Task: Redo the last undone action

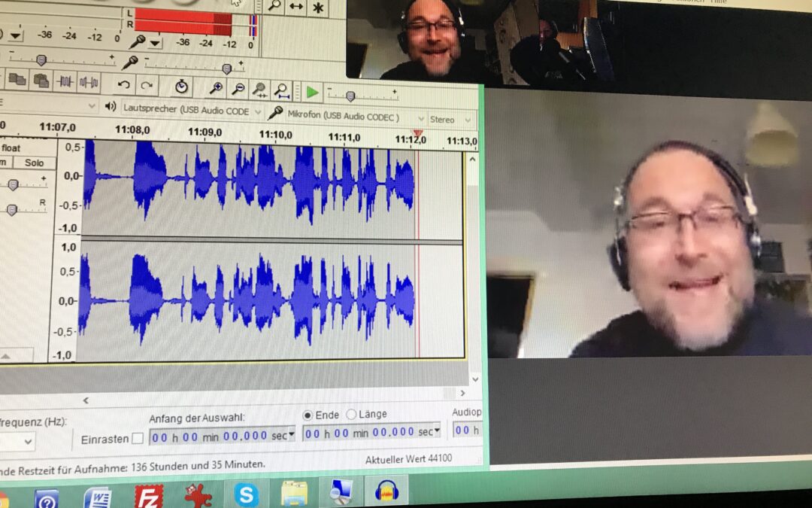Action: point(147,85)
